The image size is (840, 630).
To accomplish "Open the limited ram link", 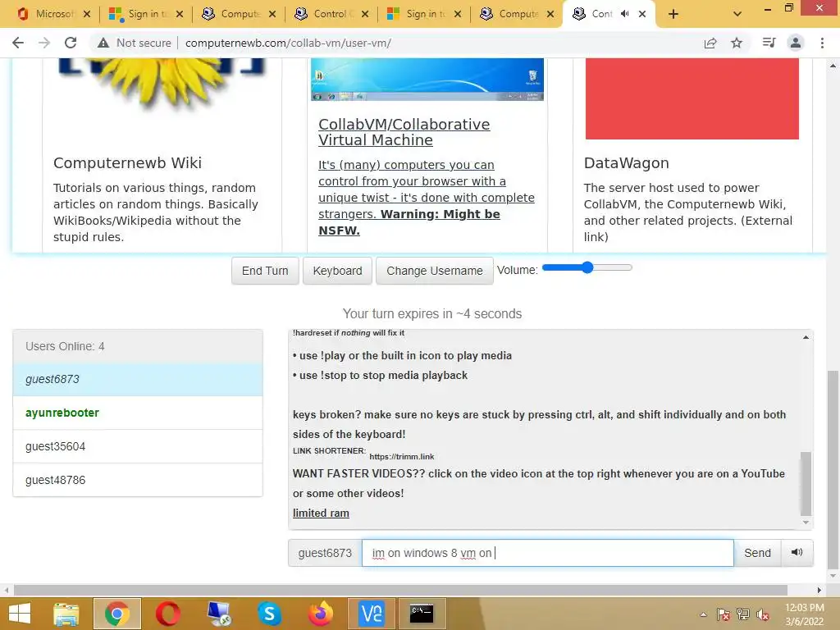I will pos(321,514).
